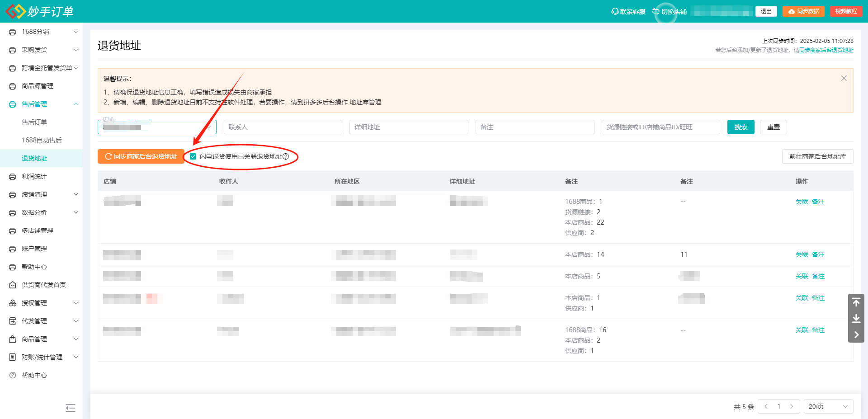Click the 联系客服 headset icon
Image resolution: width=868 pixels, height=419 pixels.
615,11
